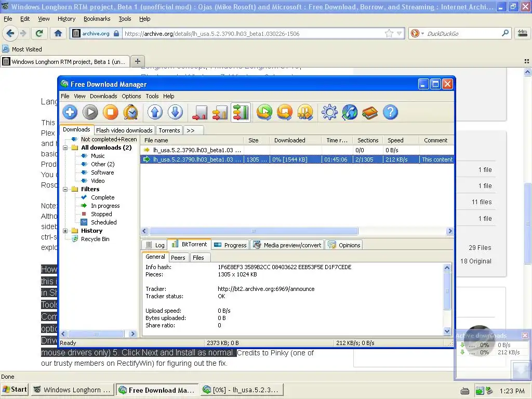Start the selected download with the play icon
532x399 pixels.
tap(90, 112)
